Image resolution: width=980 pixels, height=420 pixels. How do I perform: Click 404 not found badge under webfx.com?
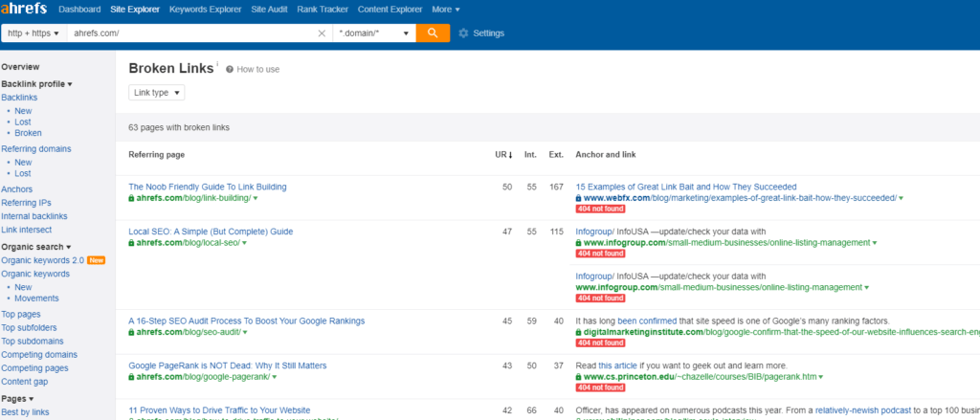600,209
